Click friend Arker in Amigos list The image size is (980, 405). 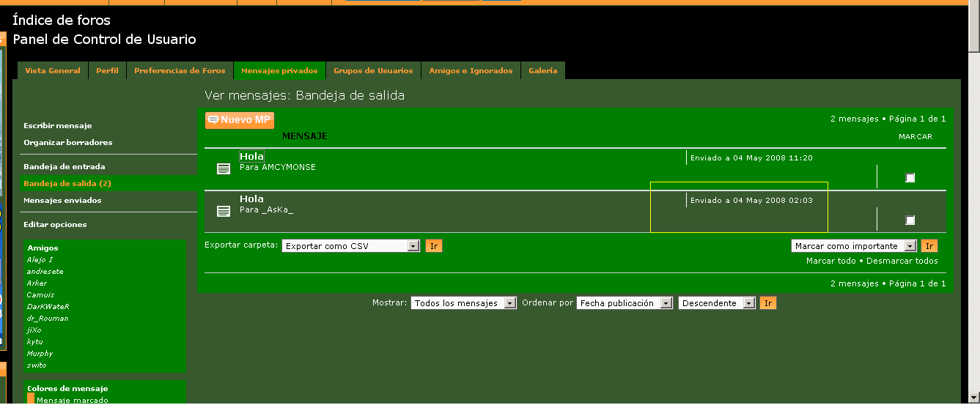click(37, 283)
